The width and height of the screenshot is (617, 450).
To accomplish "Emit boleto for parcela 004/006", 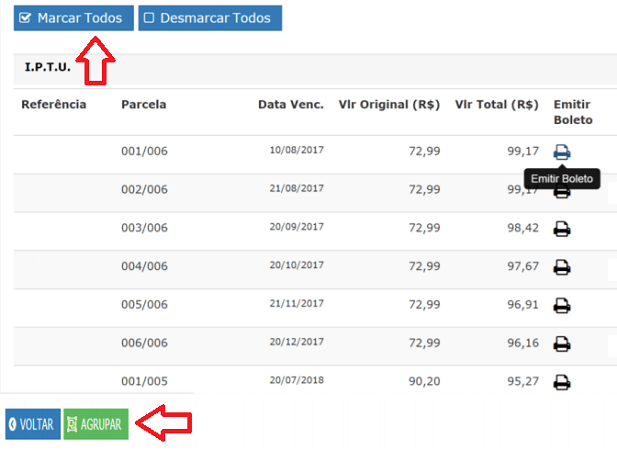I will pos(562,267).
